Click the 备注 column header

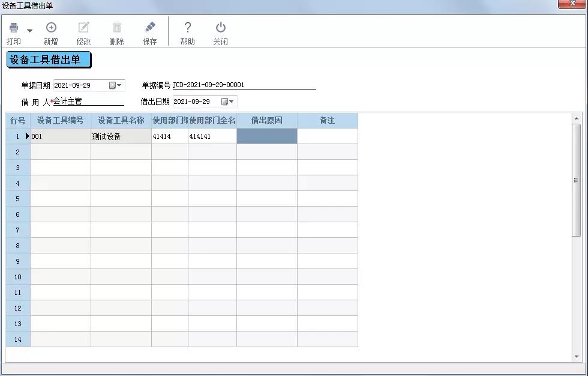click(x=328, y=121)
